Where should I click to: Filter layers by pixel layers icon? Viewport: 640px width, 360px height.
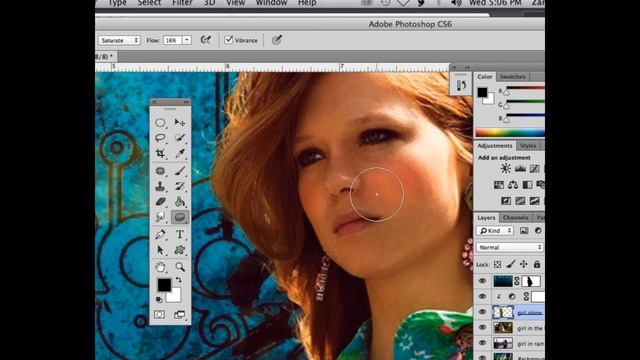point(524,231)
